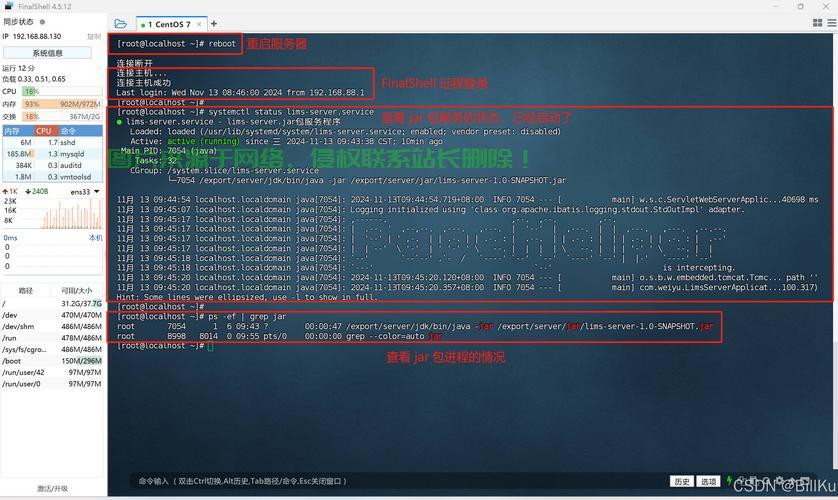The width and height of the screenshot is (838, 500).
Task: Sort processes by 内存 column
Action: pyautogui.click(x=12, y=130)
